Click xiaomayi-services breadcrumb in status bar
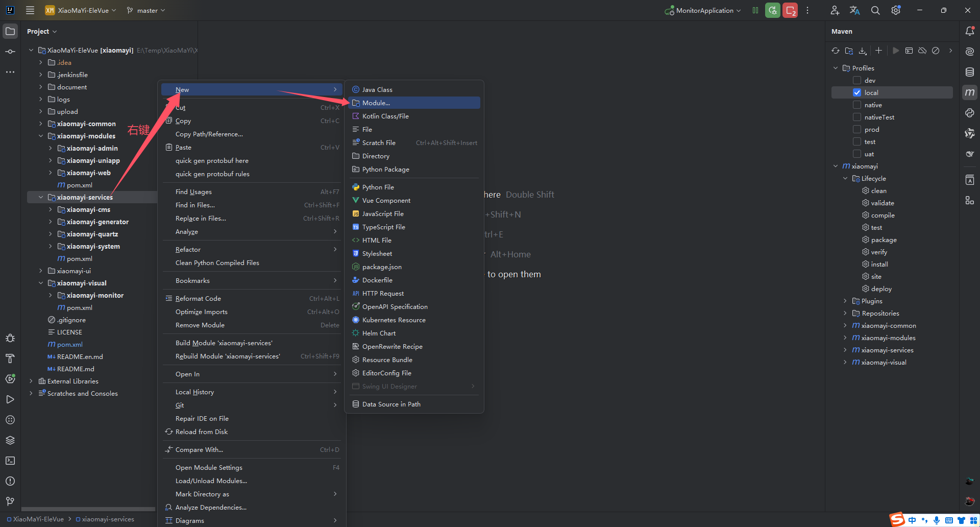The width and height of the screenshot is (980, 527). pos(108,519)
